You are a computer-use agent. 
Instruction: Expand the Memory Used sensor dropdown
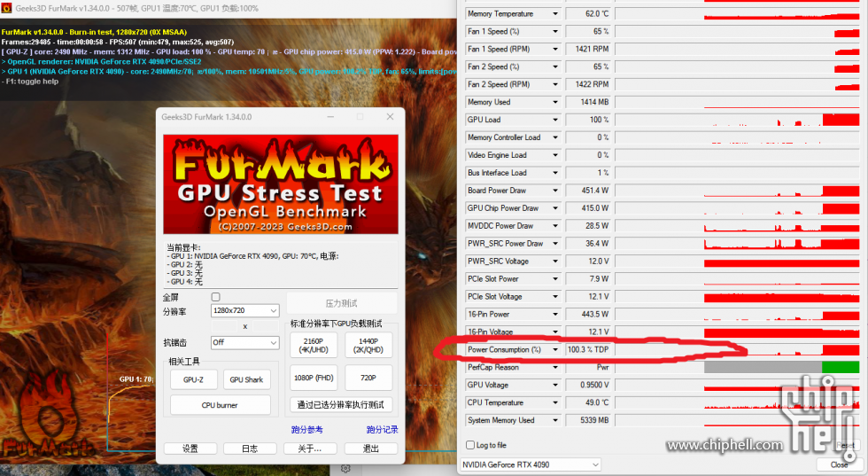(x=555, y=103)
